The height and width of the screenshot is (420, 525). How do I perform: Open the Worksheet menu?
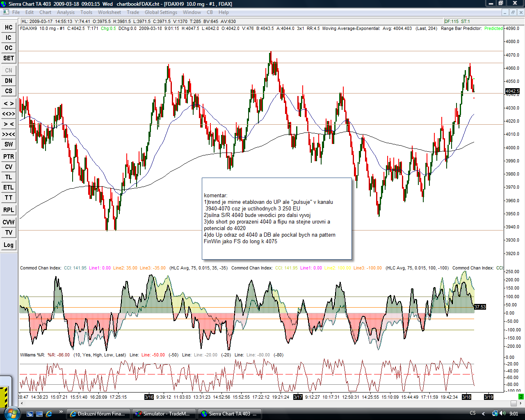(110, 12)
